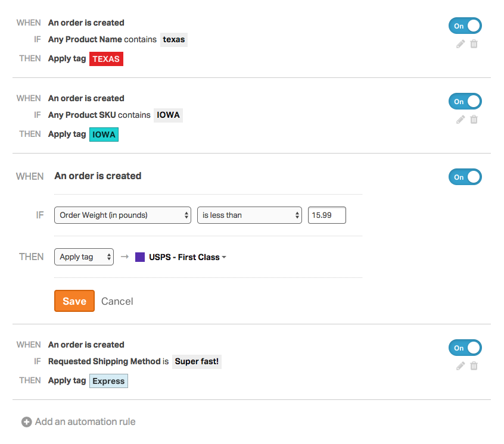Disable the IOWA rule toggle
This screenshot has width=504, height=444.
(x=465, y=101)
